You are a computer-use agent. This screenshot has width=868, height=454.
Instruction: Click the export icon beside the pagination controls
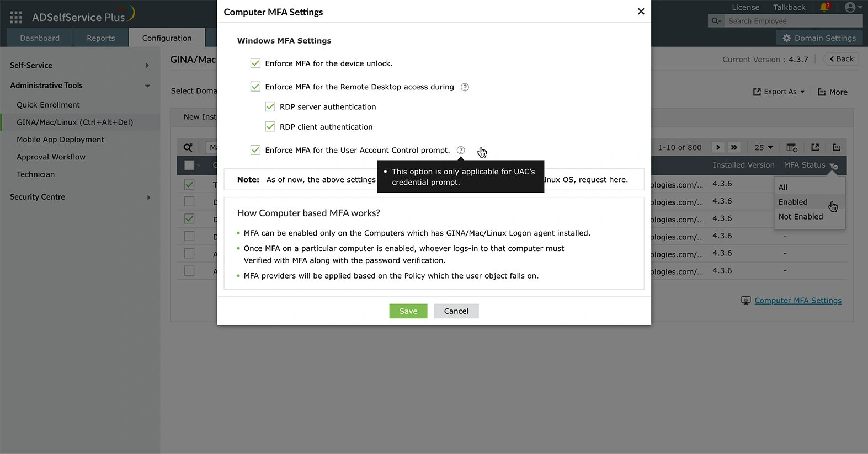(x=815, y=147)
